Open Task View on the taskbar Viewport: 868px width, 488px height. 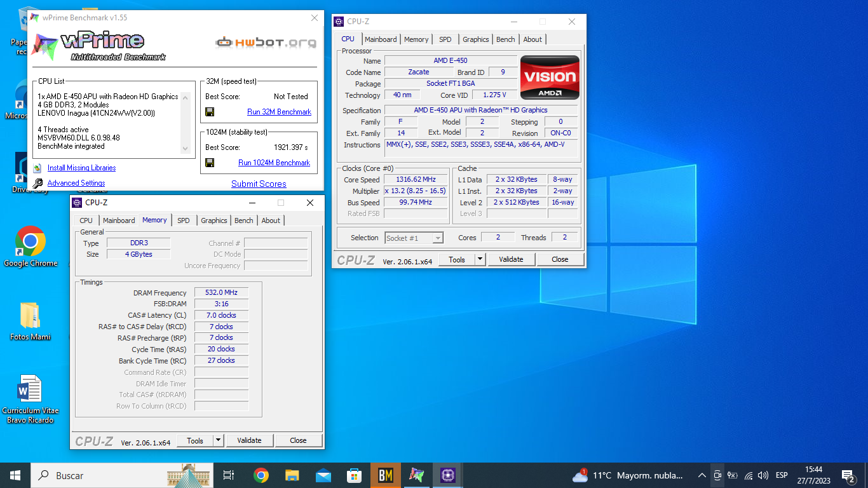(229, 475)
